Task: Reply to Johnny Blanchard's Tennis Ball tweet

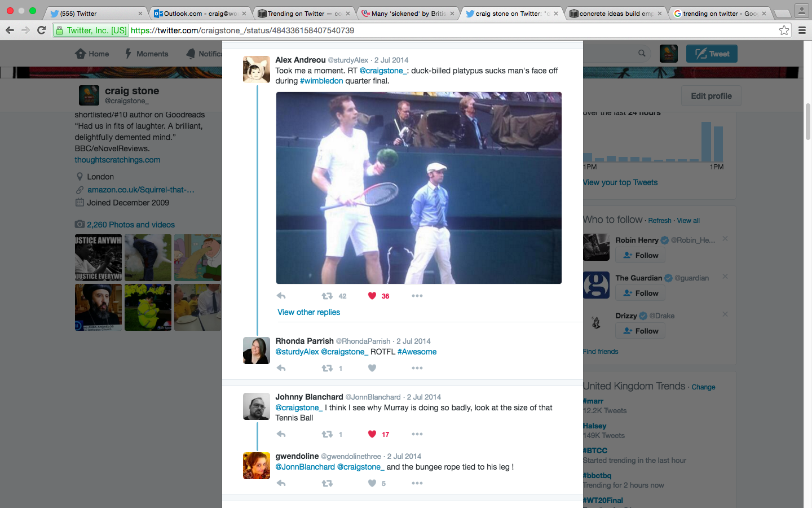Action: point(281,434)
